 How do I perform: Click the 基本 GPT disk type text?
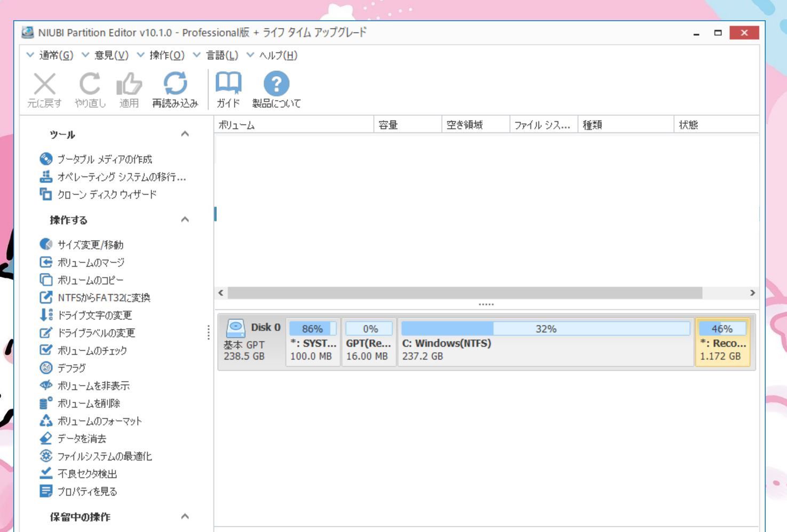coord(244,345)
